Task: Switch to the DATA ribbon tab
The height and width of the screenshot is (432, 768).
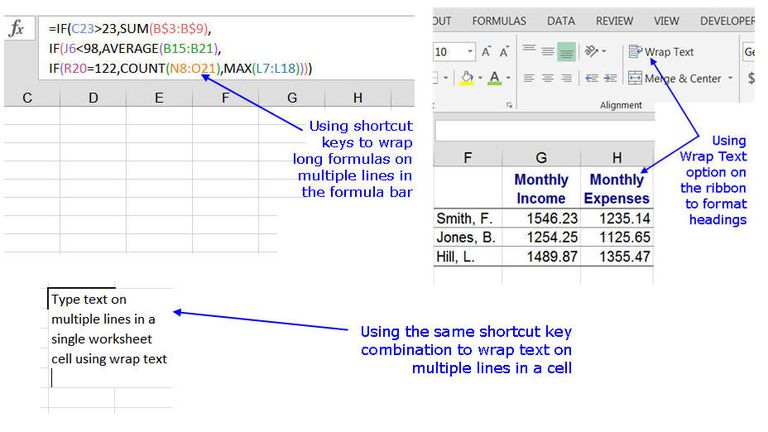Action: point(561,21)
